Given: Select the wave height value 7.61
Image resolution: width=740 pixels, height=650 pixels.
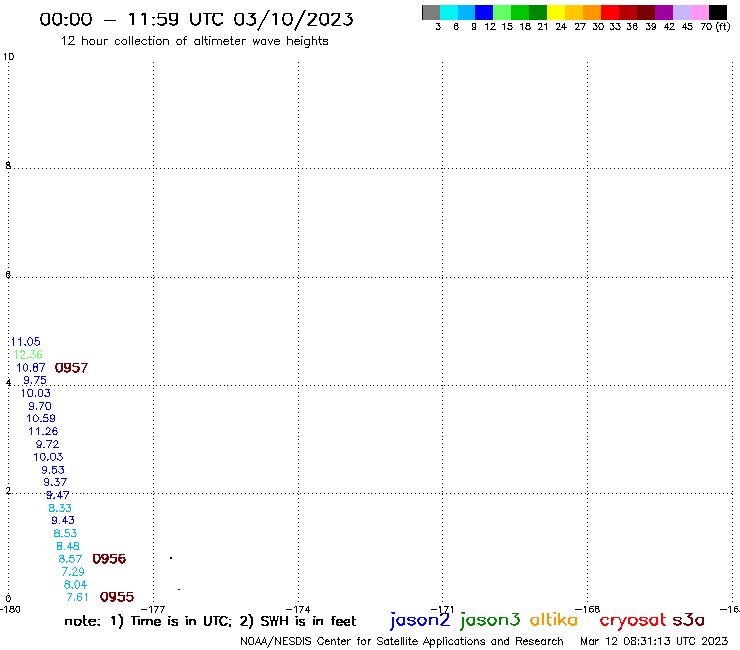Looking at the screenshot, I should point(77,597).
